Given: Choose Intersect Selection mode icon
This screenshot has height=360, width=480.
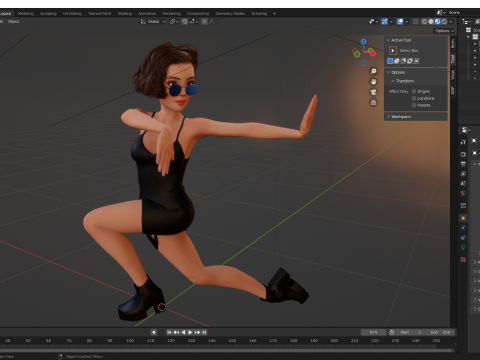Looking at the screenshot, I should [417, 61].
